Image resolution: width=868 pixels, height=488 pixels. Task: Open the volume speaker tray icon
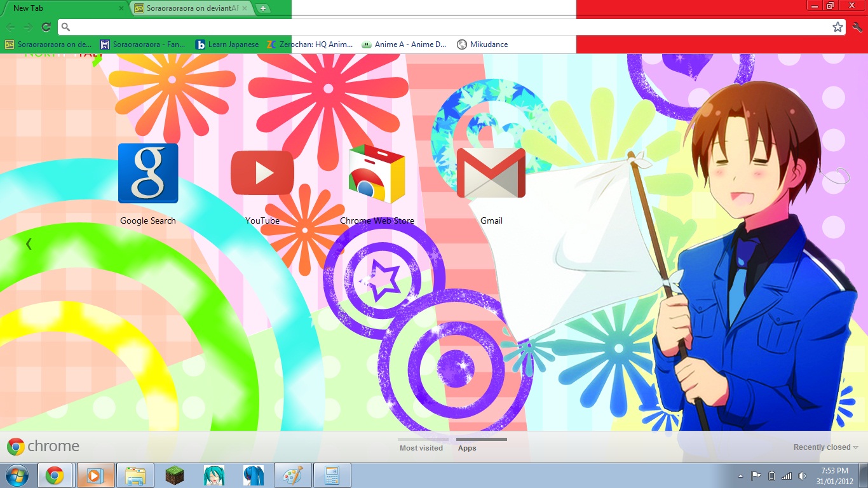click(x=802, y=476)
